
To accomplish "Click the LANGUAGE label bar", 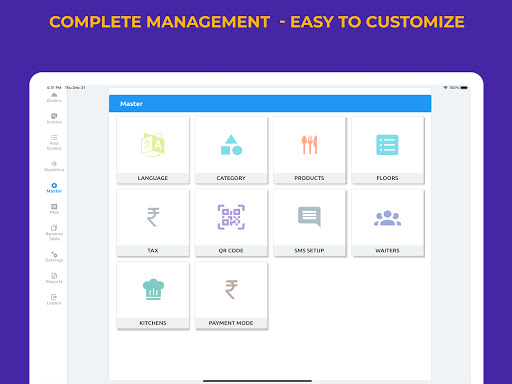I will [x=153, y=178].
